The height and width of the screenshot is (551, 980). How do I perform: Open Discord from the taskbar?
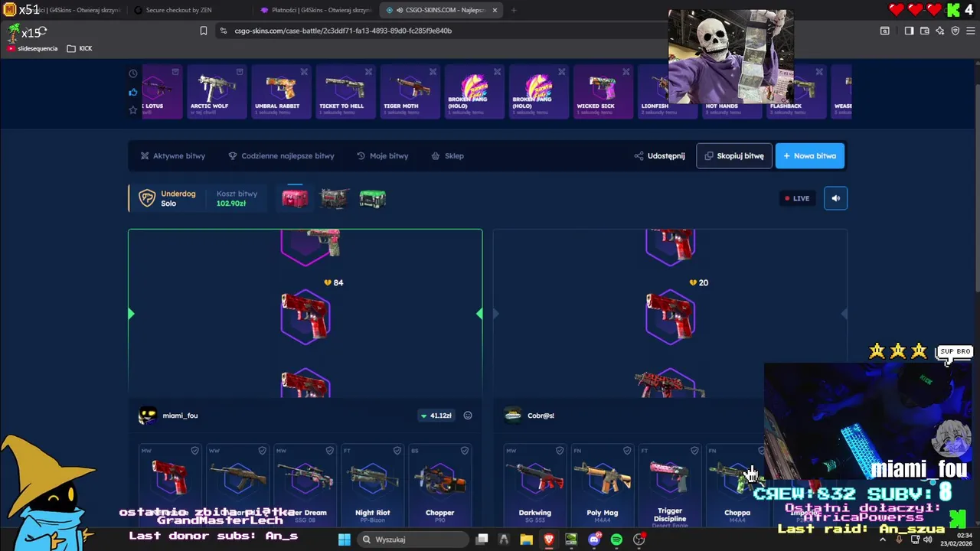(594, 540)
